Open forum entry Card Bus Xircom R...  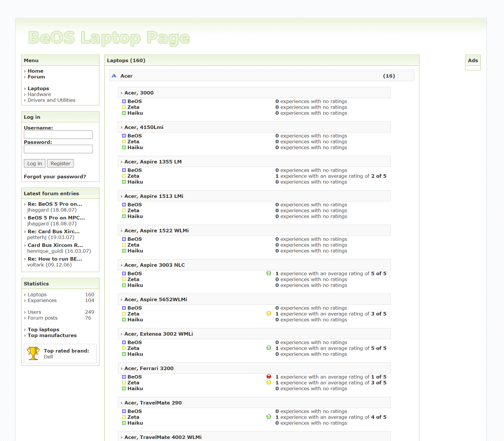click(x=55, y=245)
